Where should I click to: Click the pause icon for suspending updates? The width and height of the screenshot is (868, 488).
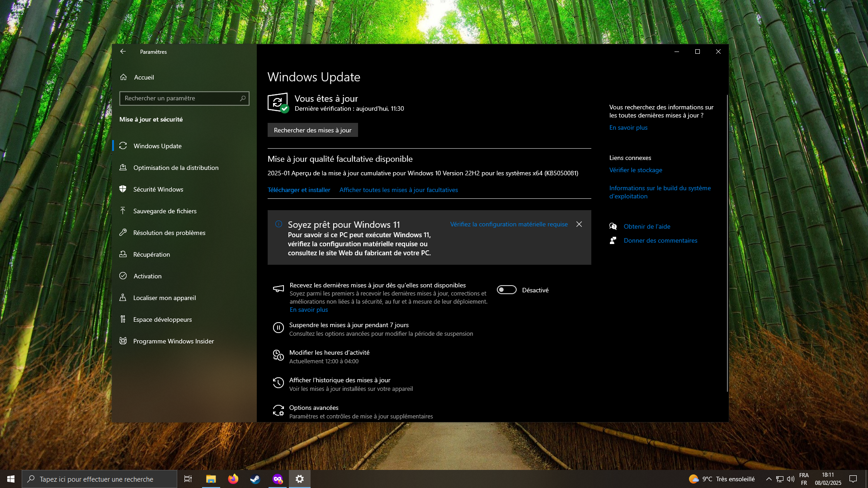[278, 328]
